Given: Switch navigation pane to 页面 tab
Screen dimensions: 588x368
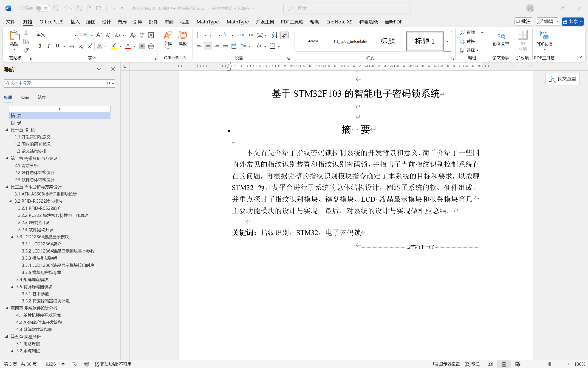Looking at the screenshot, I should [25, 97].
